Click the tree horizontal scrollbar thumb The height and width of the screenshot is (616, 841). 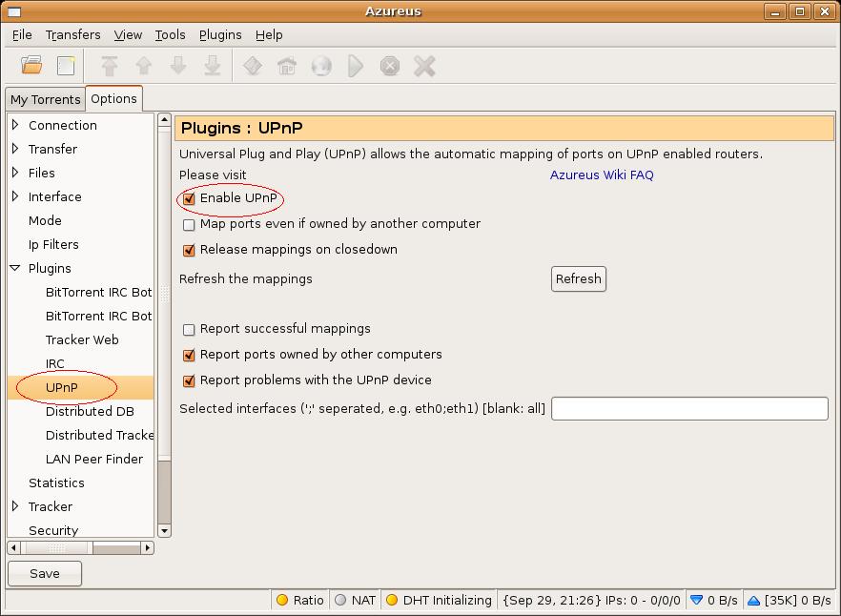[x=57, y=548]
